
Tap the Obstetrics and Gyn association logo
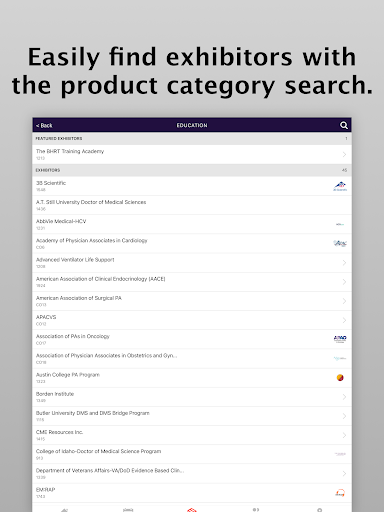tap(340, 358)
